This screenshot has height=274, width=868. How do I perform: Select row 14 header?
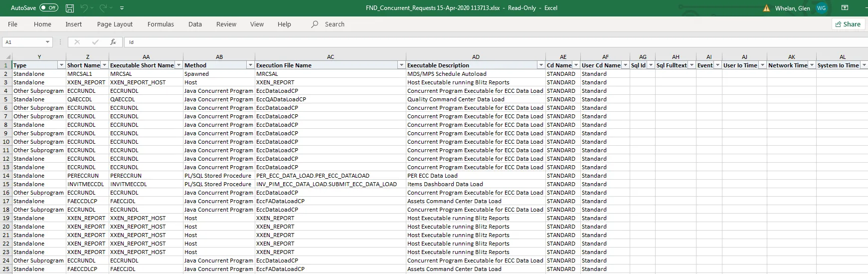coord(6,176)
